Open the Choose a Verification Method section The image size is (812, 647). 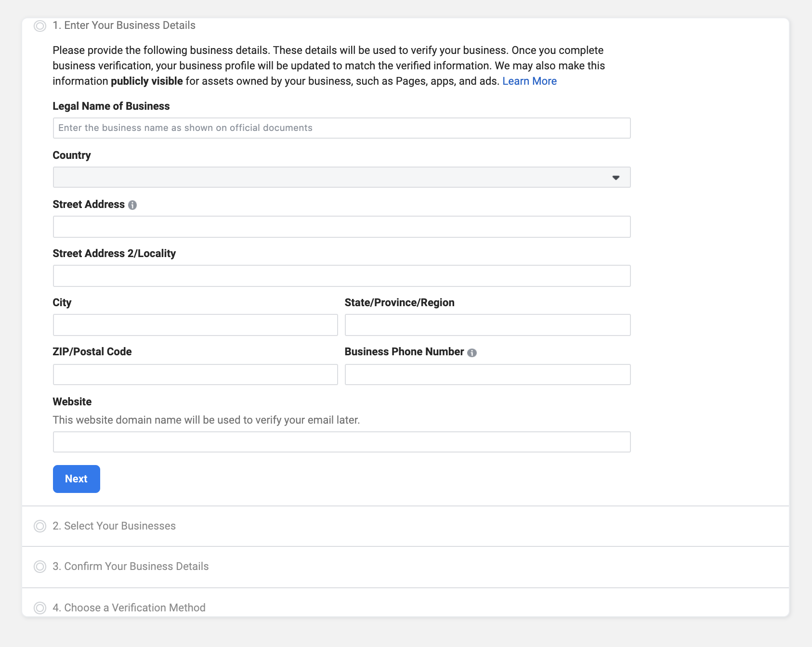[x=129, y=608]
